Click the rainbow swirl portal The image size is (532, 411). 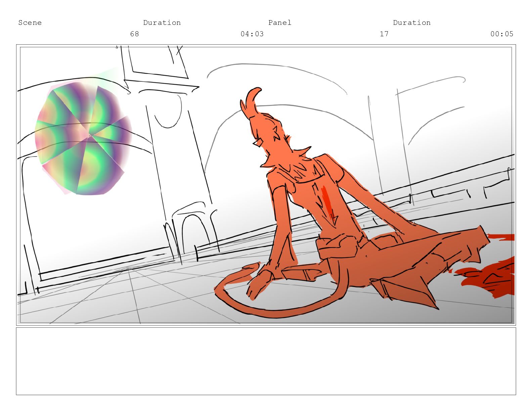click(83, 138)
